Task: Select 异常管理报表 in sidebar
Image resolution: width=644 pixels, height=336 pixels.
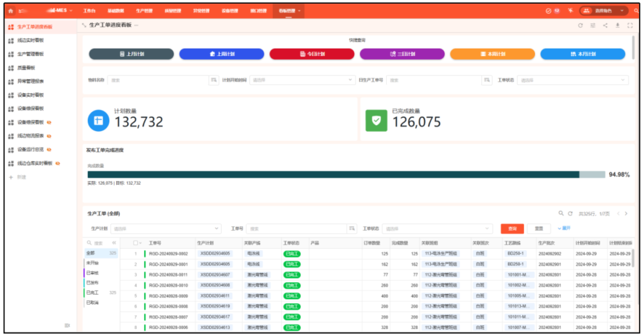Action: tap(30, 81)
